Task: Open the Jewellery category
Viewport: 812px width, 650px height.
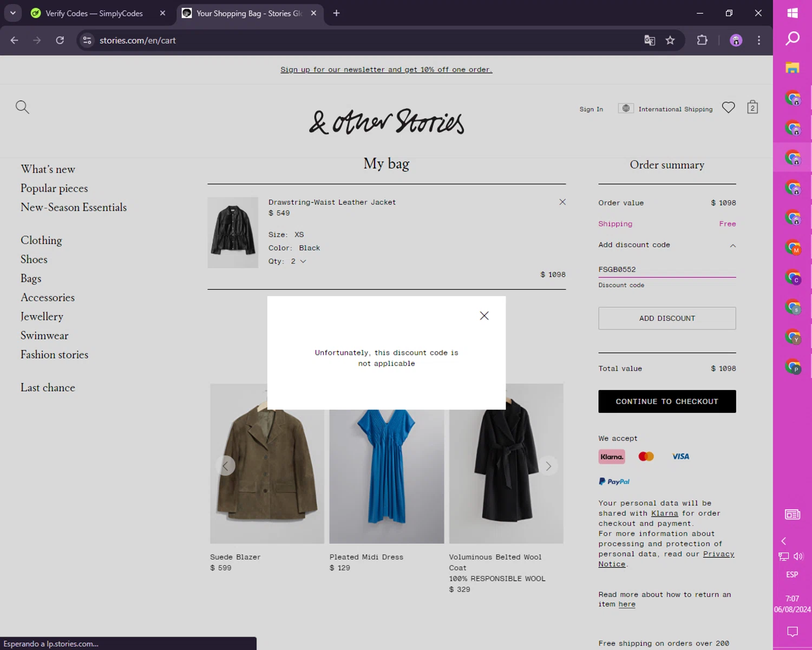Action: (x=42, y=316)
